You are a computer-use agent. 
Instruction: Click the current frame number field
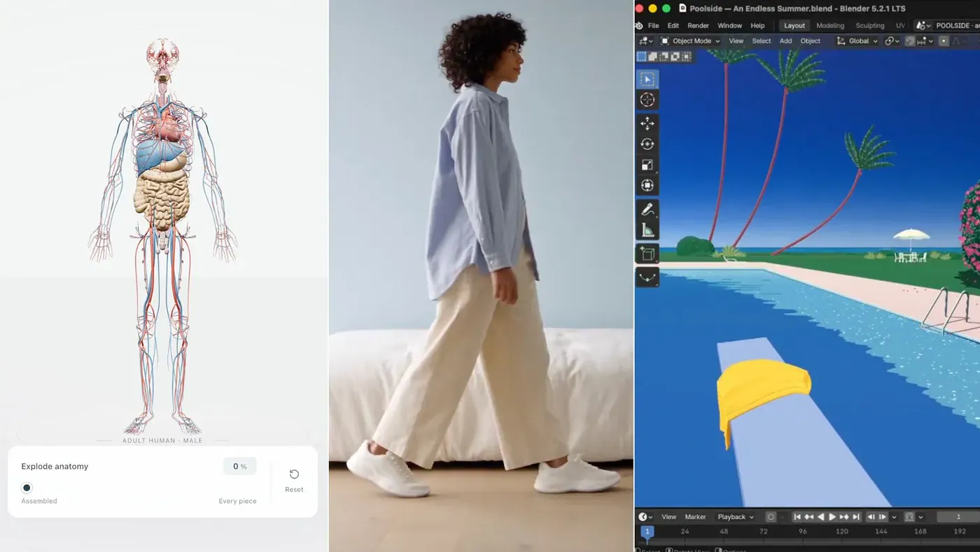click(958, 517)
